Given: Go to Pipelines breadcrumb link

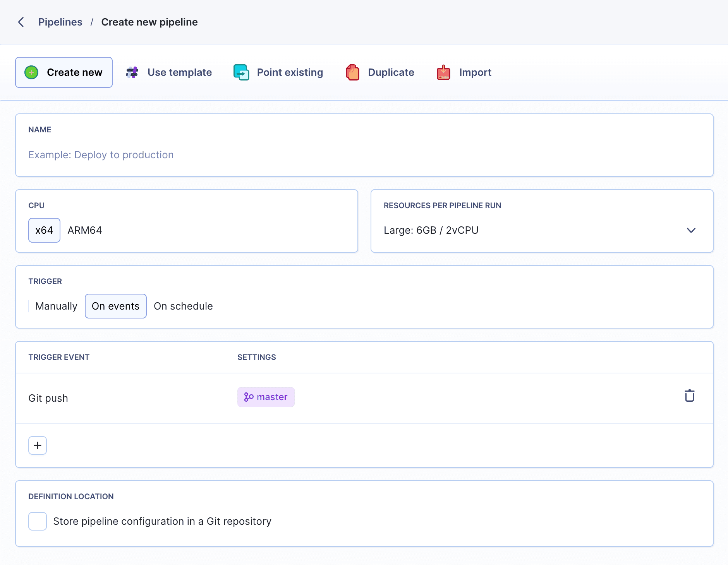Looking at the screenshot, I should click(x=60, y=22).
